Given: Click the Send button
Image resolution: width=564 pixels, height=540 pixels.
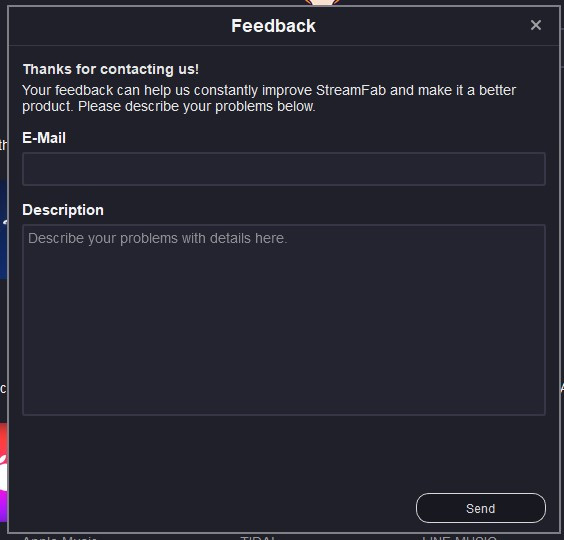Looking at the screenshot, I should 481,508.
